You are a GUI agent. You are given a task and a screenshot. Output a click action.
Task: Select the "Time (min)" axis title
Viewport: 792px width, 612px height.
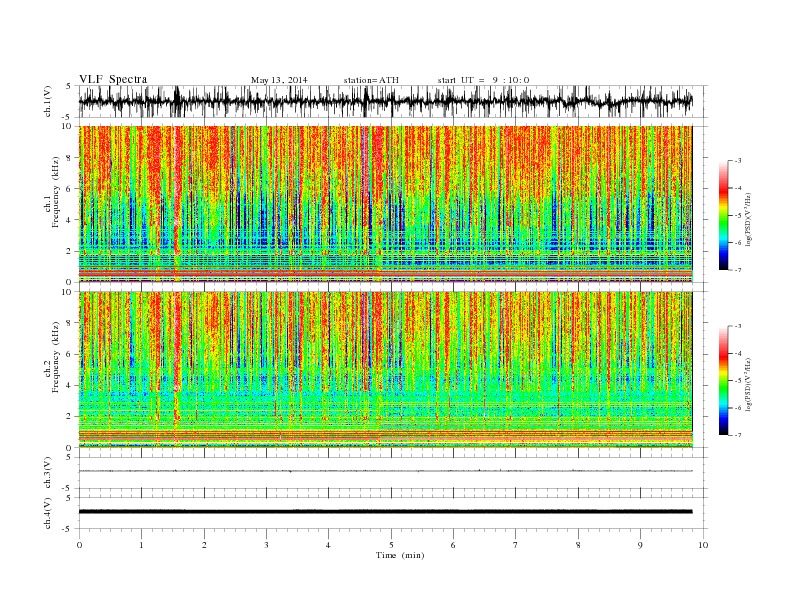point(400,555)
